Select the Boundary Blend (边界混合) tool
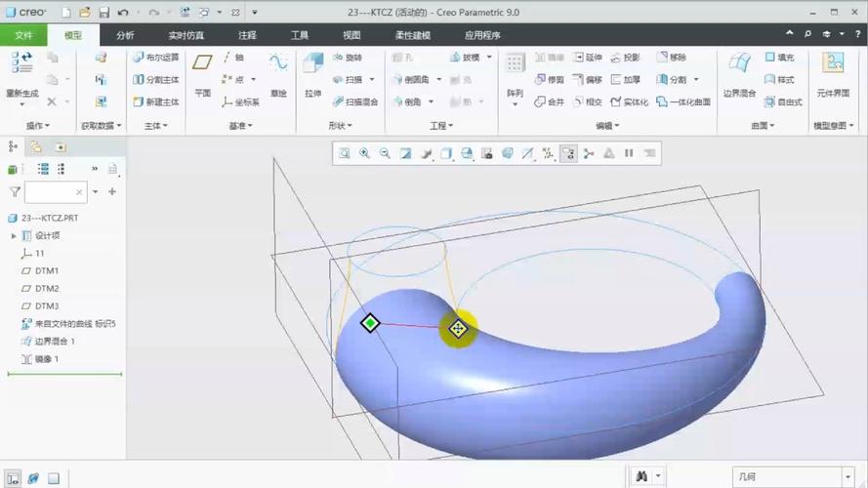The height and width of the screenshot is (488, 868). pos(739,71)
